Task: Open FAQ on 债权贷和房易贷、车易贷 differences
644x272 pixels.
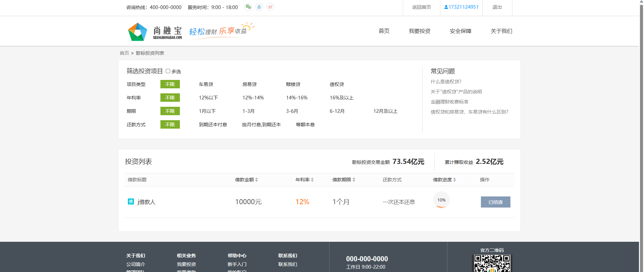Action: (x=469, y=112)
